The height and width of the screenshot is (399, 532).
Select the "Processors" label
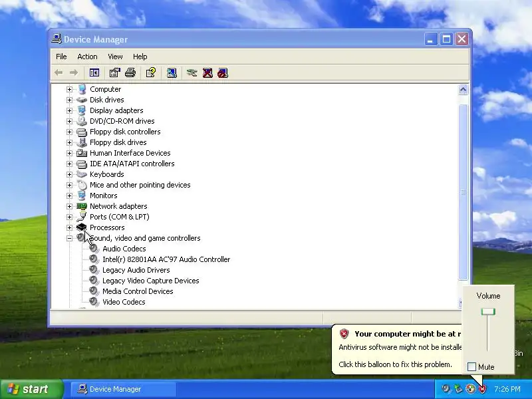coord(107,227)
